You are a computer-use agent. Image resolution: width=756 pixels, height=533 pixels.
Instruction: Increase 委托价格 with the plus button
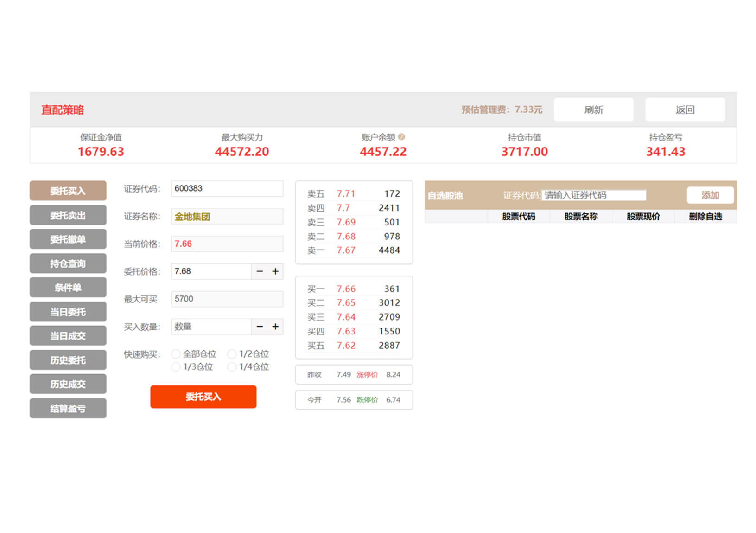coord(275,271)
